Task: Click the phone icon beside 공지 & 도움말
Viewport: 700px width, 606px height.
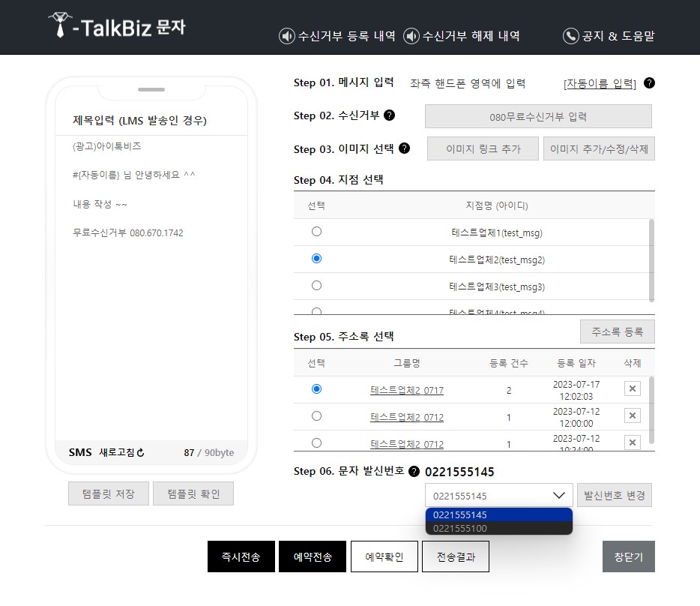Action: (x=570, y=35)
